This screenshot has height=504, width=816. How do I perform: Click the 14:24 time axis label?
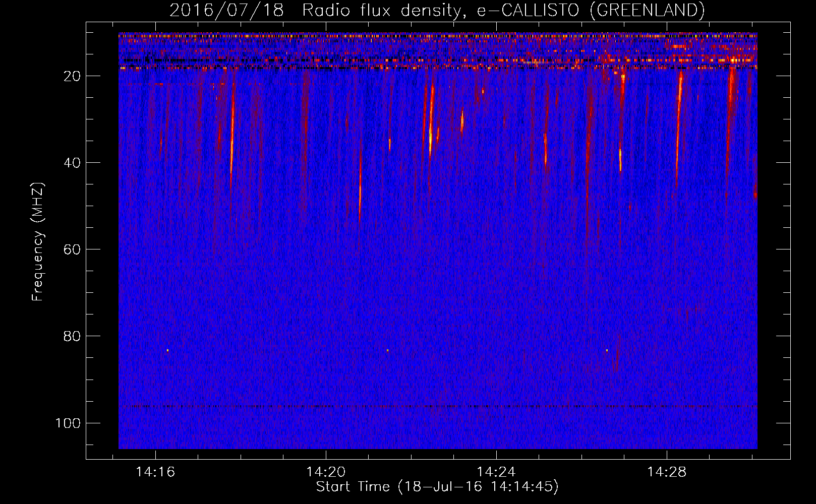click(496, 472)
